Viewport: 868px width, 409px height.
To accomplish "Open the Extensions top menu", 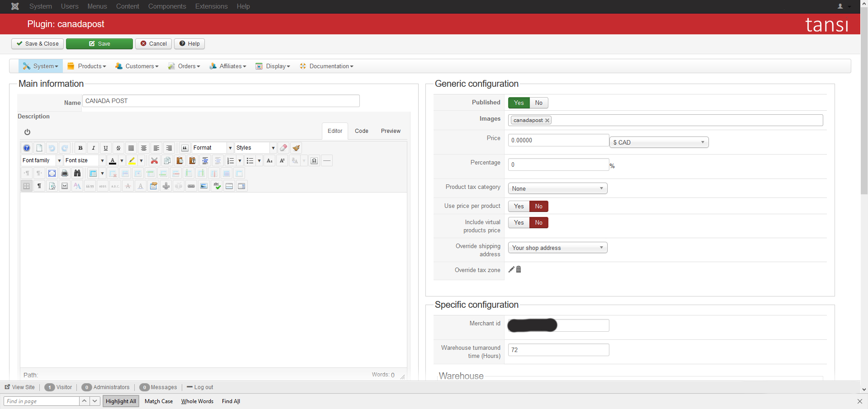I will [211, 6].
